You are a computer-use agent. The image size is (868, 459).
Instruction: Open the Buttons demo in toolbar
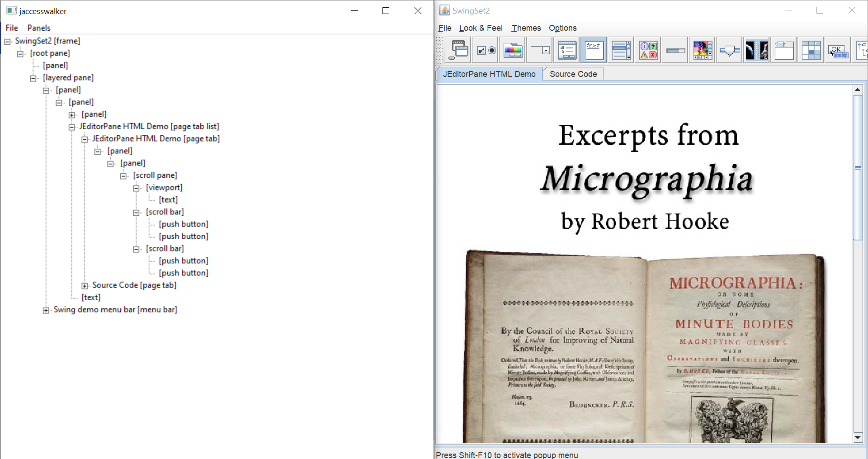tap(486, 50)
